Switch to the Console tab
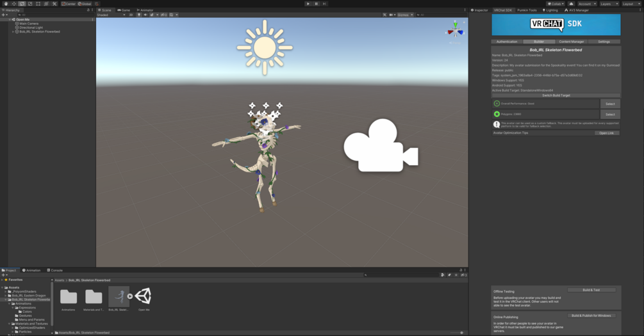 (x=54, y=270)
